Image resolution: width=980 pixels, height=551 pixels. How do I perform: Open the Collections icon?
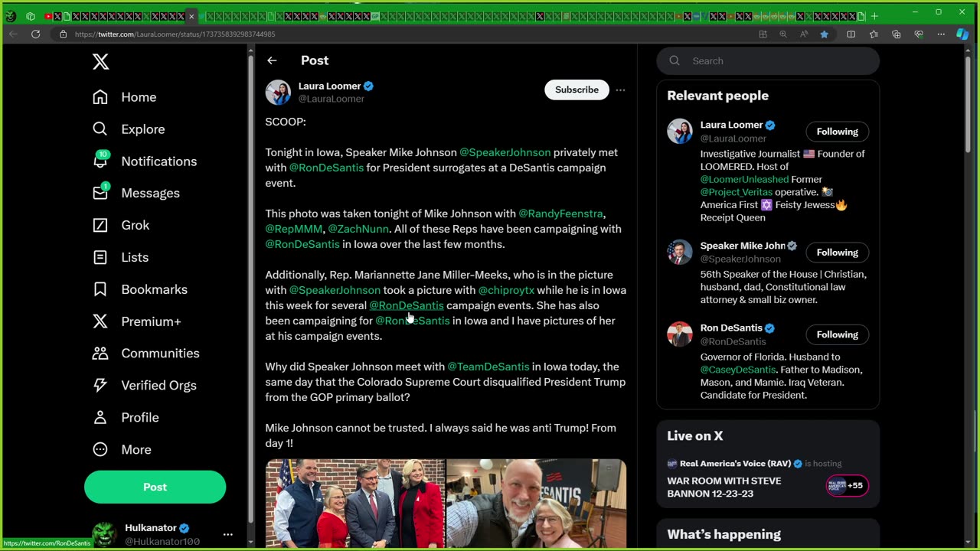pyautogui.click(x=896, y=34)
